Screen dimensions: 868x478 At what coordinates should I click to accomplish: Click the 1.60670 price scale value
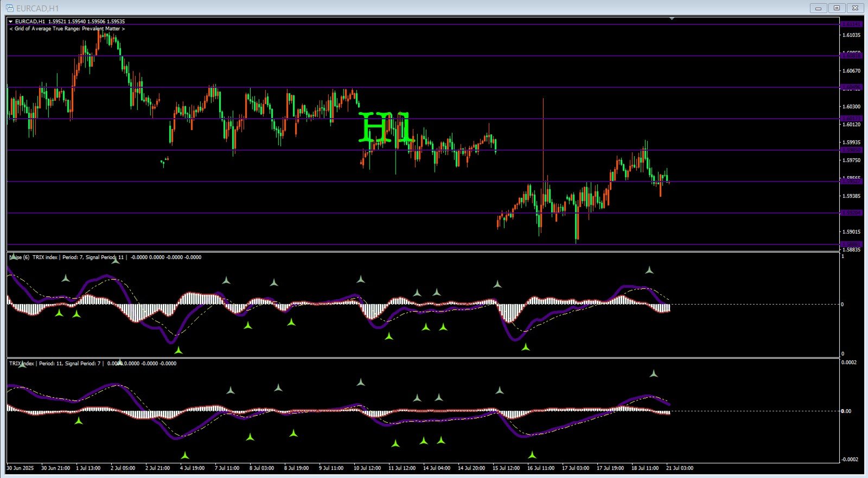coord(851,71)
